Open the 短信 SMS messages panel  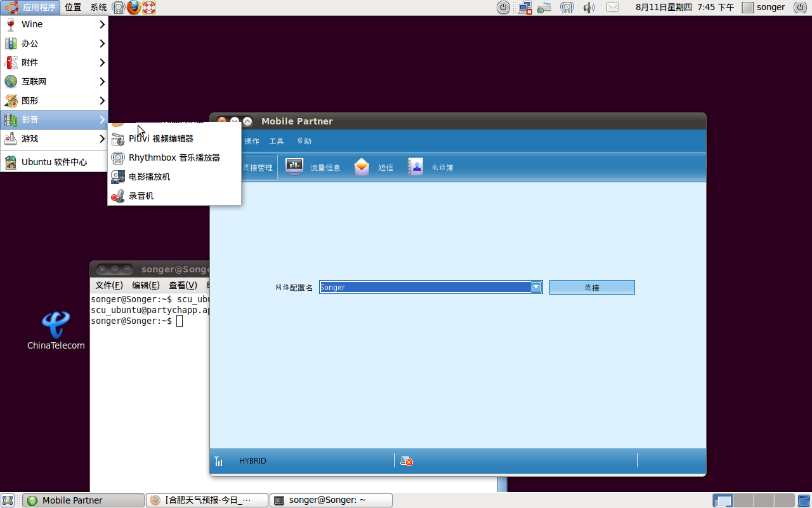pos(374,168)
